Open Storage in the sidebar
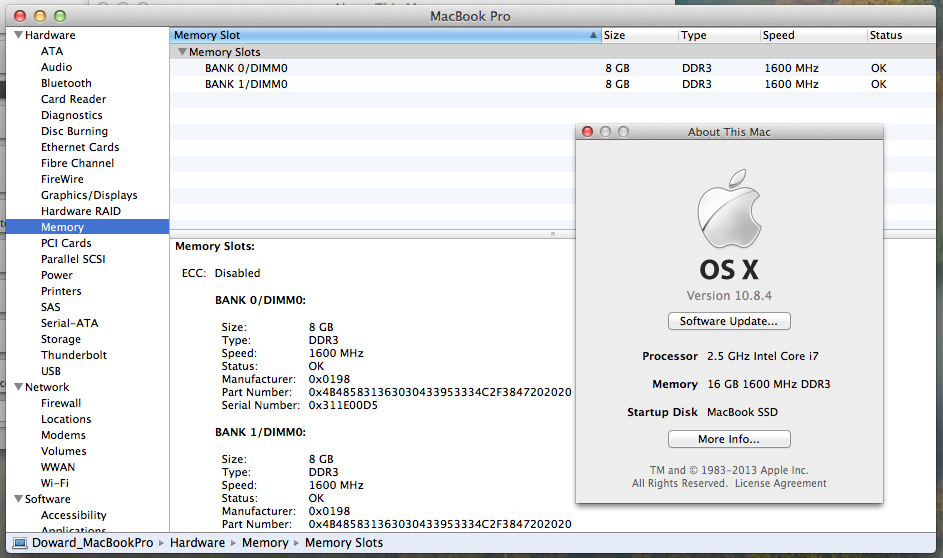Screen dimensions: 943x558 tap(61, 339)
